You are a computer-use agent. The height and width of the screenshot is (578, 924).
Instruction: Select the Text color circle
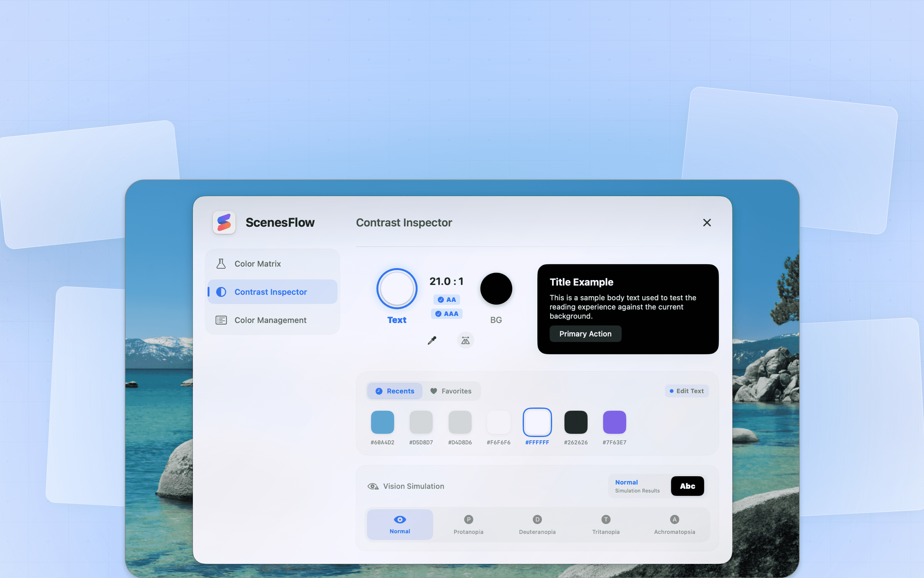point(397,289)
